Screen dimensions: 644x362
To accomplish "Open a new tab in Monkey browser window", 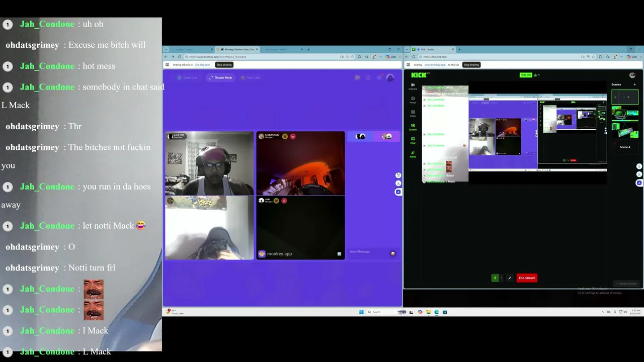I will [x=309, y=49].
